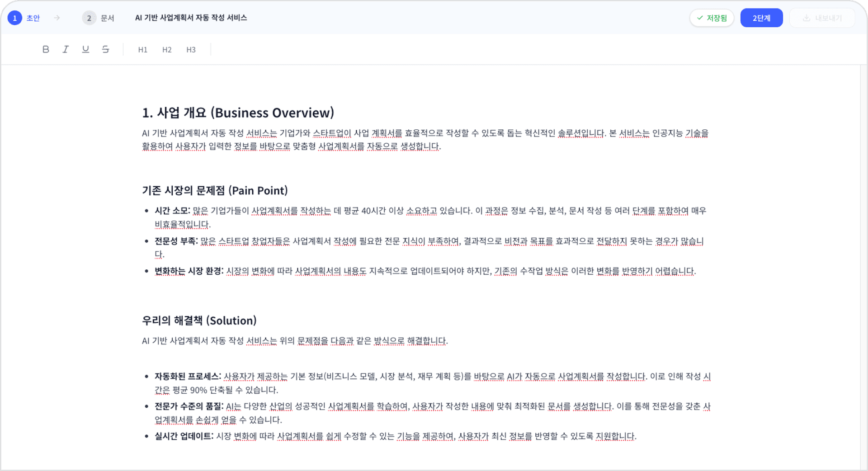
Task: Toggle H3 heading style
Action: click(x=191, y=50)
